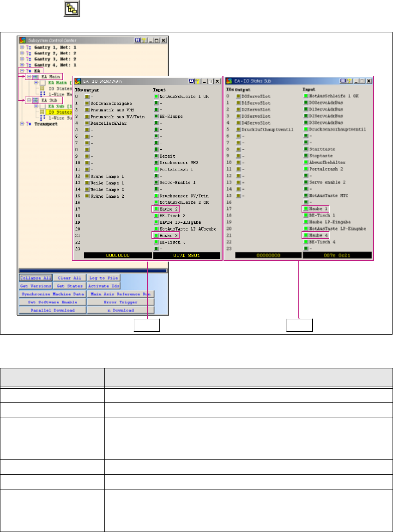
Task: Click Main Axis Reference Run button
Action: pos(121,294)
